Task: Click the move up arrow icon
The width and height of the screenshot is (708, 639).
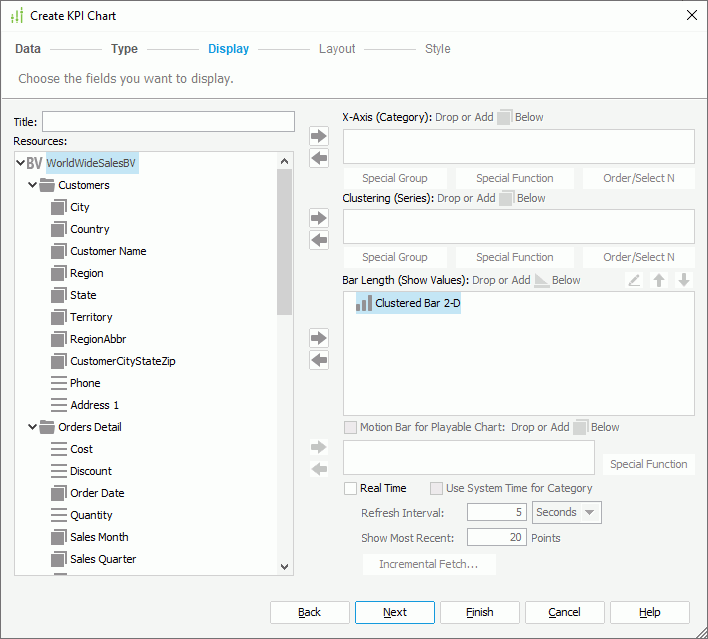Action: click(659, 281)
